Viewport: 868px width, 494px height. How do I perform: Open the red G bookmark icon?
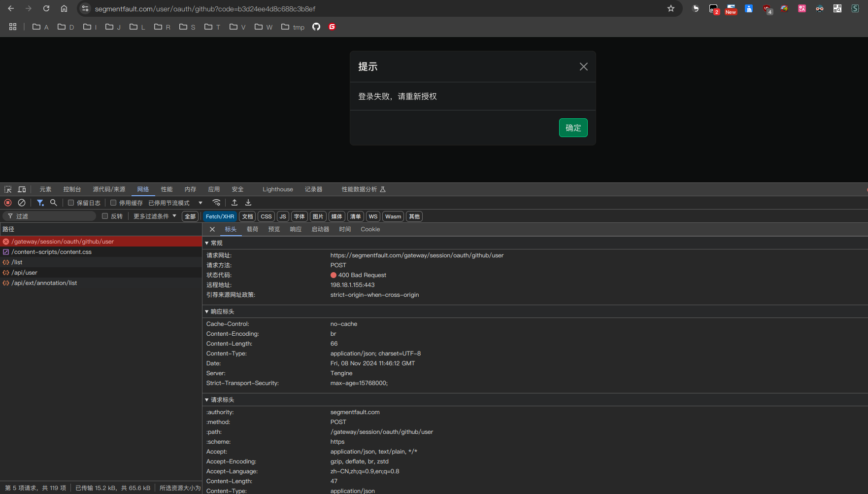click(x=332, y=27)
